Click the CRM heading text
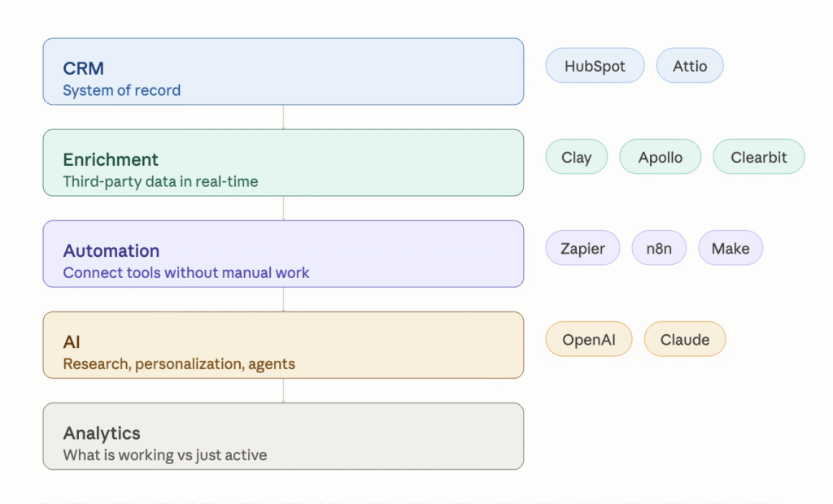Screen dimensions: 833x504 (83, 68)
